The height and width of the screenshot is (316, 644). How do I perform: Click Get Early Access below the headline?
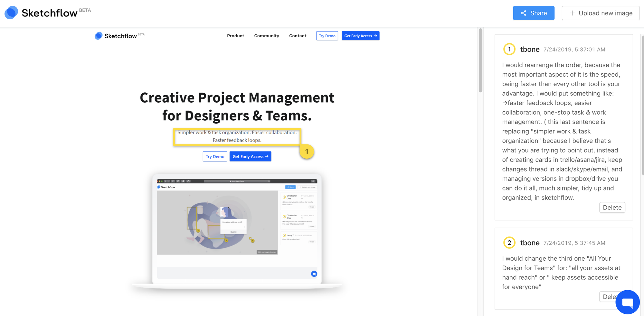tap(250, 156)
